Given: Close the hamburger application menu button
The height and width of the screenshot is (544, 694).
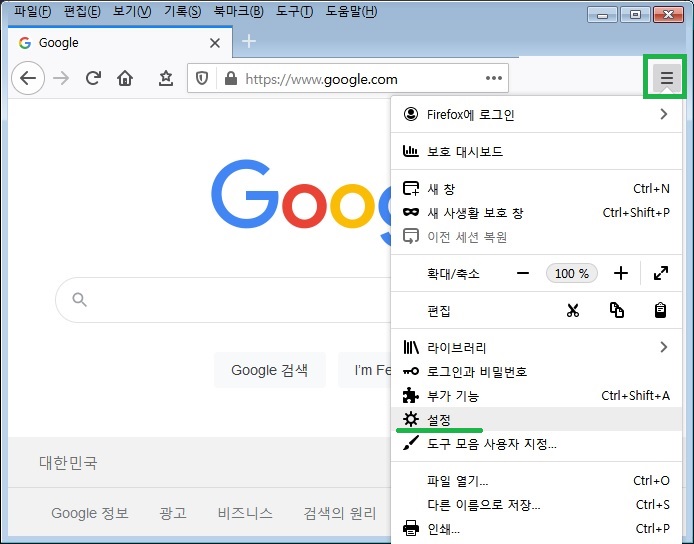Looking at the screenshot, I should [667, 78].
